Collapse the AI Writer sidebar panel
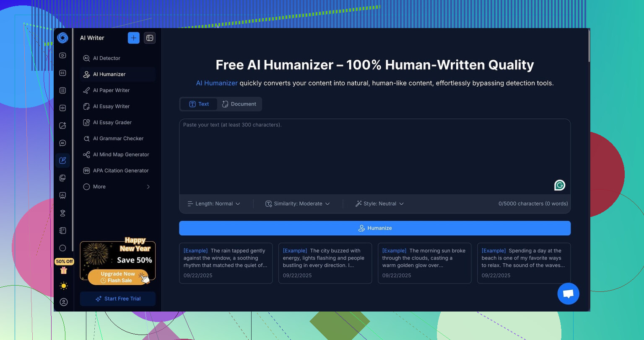This screenshot has height=340, width=644. click(150, 38)
